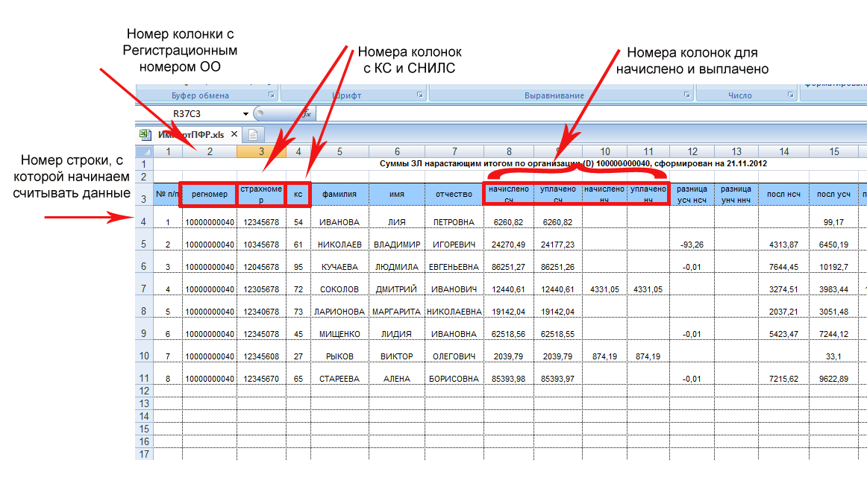This screenshot has width=867, height=504.
Task: Select column header 10
Action: pos(605,151)
